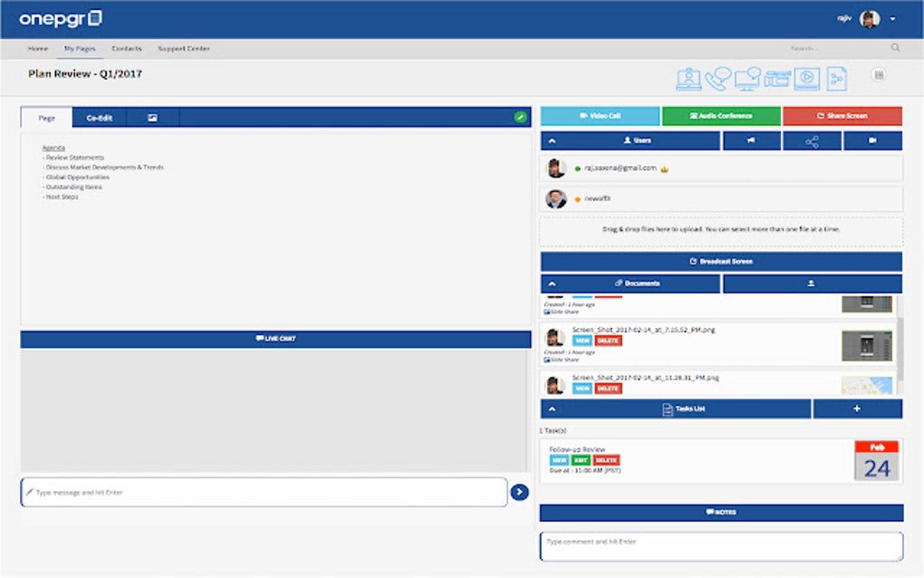The width and height of the screenshot is (924, 578).
Task: Select the network share icon beside Users
Action: 812,141
